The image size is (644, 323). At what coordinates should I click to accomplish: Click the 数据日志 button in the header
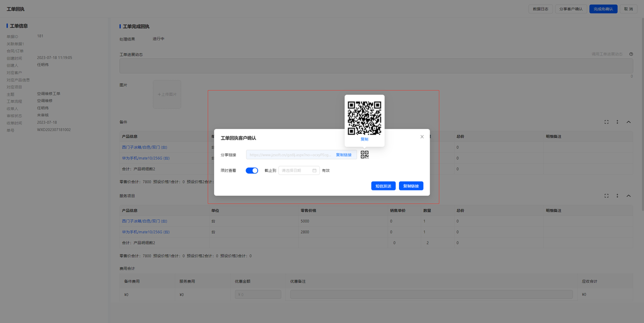tap(541, 9)
